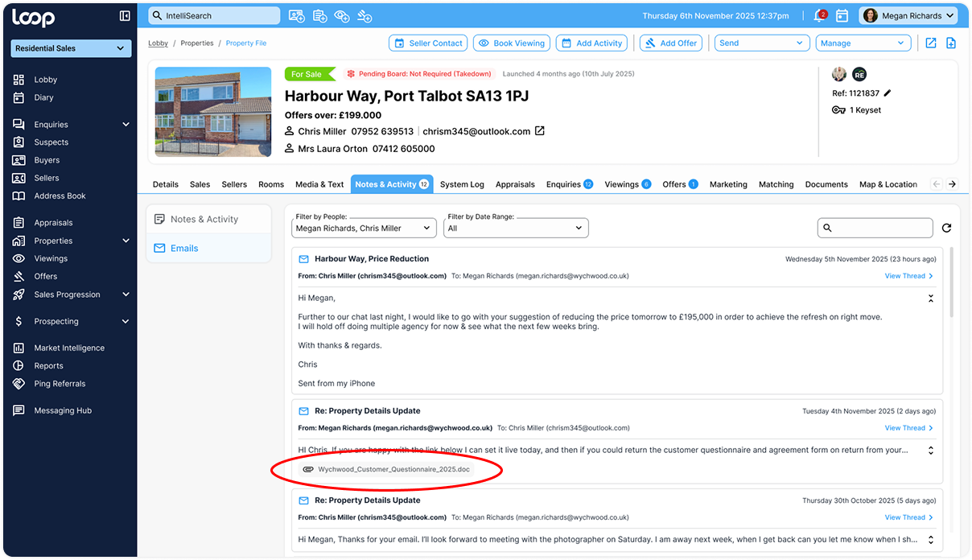972x560 pixels.
Task: Open Wychwood_Customer_Questionnaire_2025.doc attachment
Action: pos(386,469)
